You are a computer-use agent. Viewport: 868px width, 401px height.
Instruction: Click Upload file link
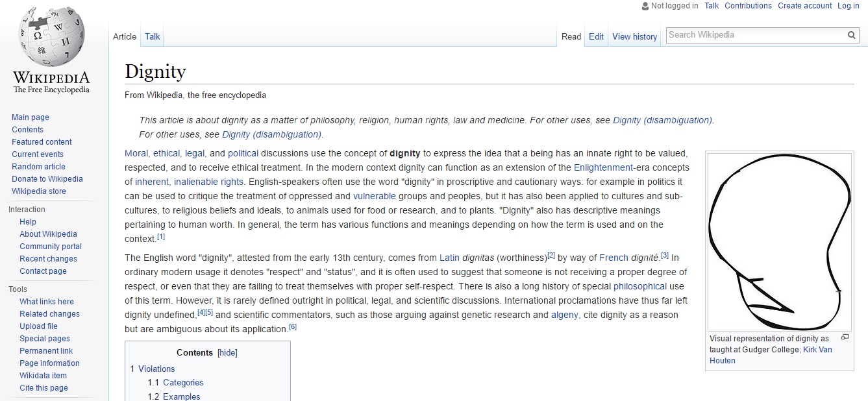click(38, 326)
